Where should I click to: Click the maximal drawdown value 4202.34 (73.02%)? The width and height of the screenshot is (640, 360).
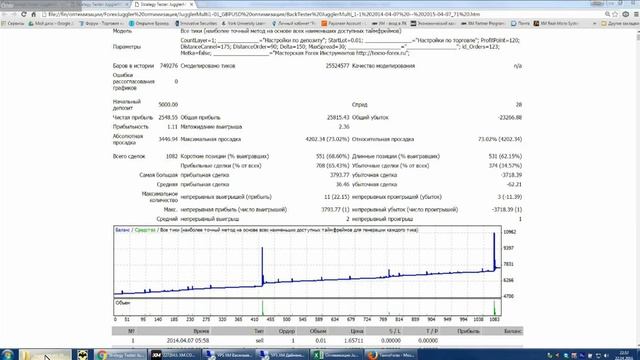click(327, 139)
